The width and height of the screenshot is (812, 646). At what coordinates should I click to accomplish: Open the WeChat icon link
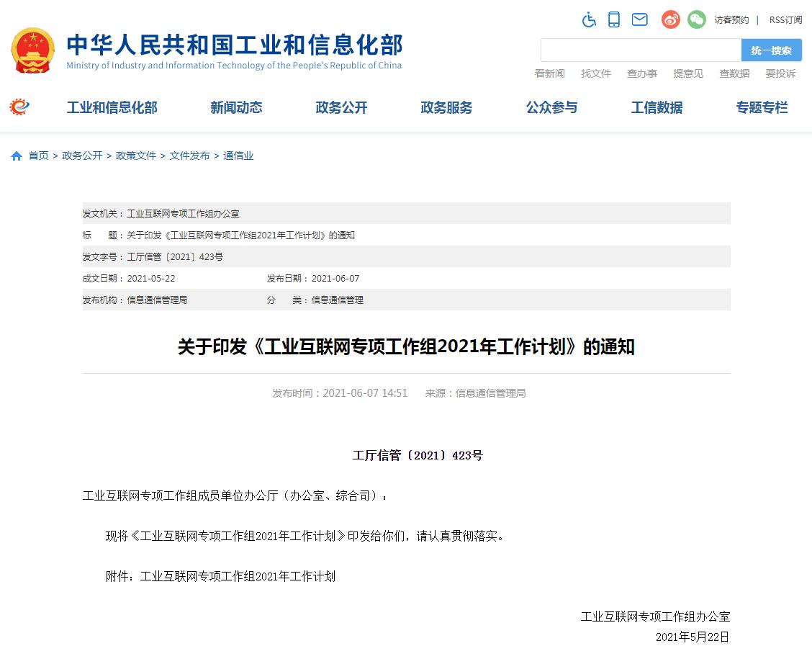tap(696, 19)
